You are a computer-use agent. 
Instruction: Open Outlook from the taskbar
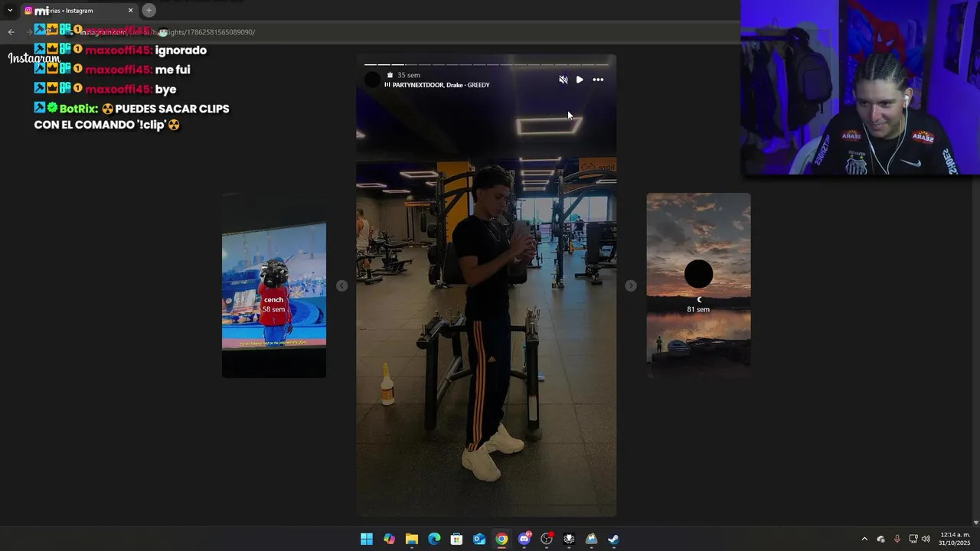479,539
